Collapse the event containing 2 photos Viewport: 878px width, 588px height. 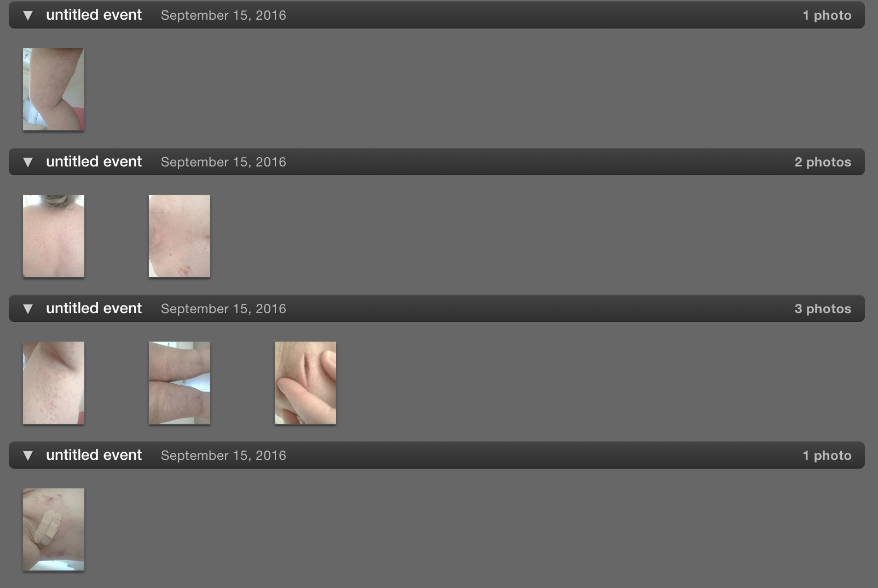28,162
